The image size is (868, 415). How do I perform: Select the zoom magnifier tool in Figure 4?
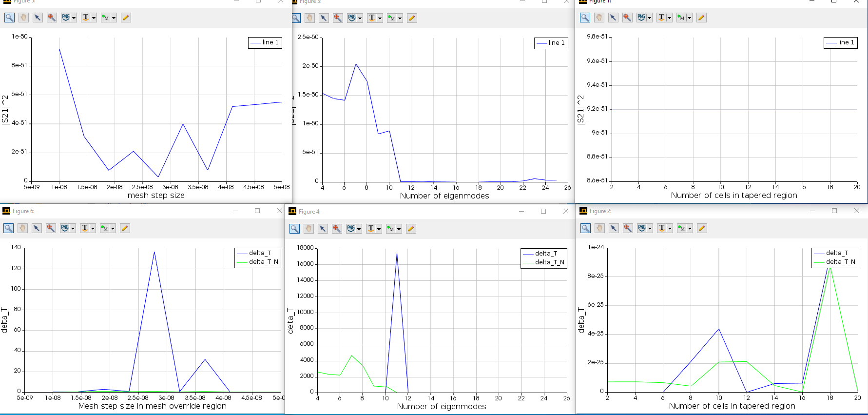(x=294, y=229)
